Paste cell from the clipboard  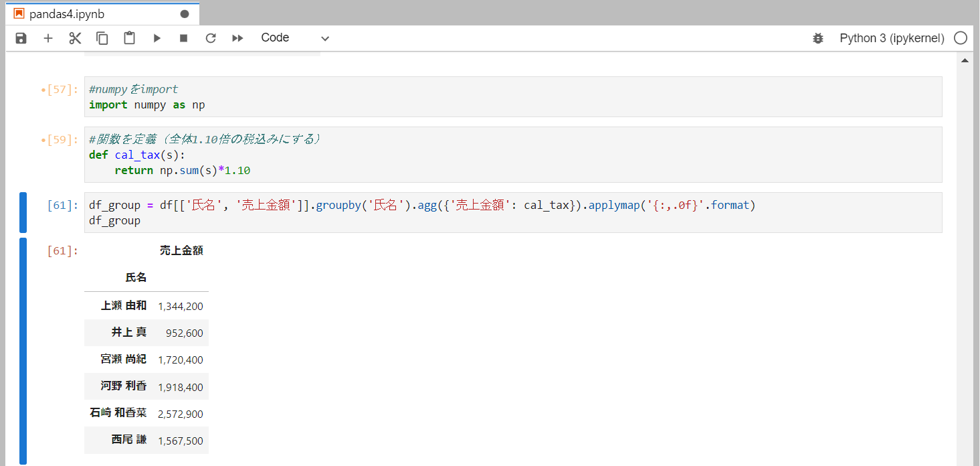(x=129, y=38)
